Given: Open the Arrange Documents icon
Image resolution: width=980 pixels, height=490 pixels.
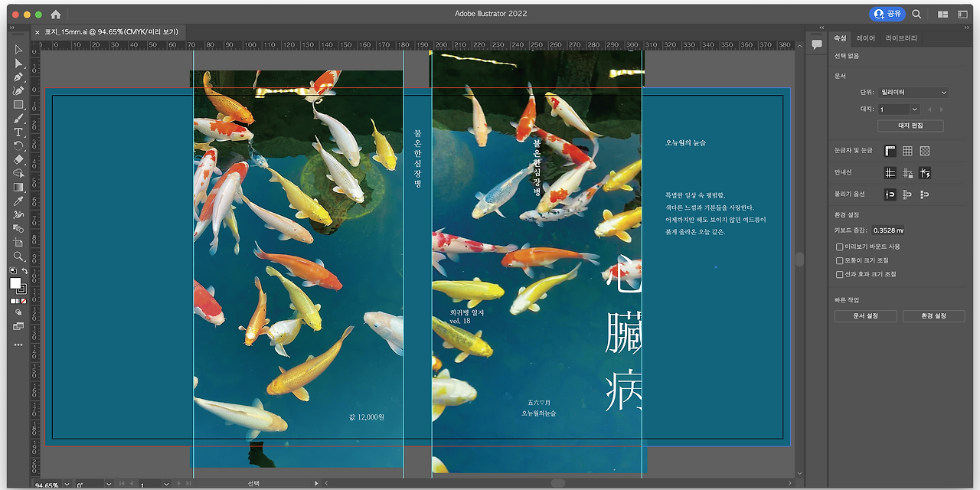Looking at the screenshot, I should [942, 14].
